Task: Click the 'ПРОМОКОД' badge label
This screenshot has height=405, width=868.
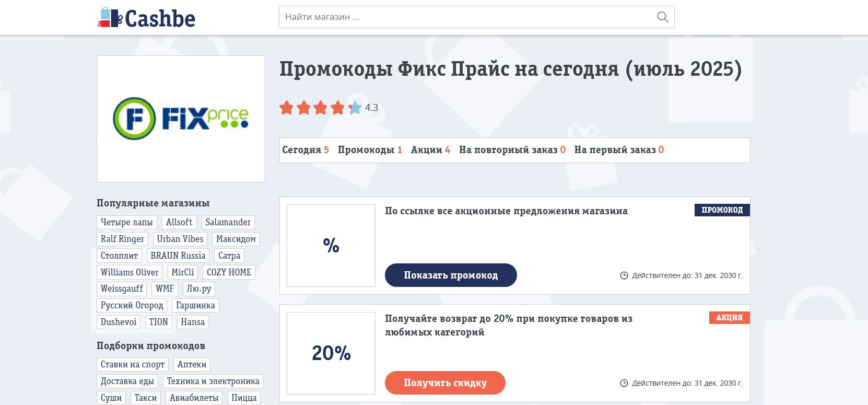Action: click(722, 210)
